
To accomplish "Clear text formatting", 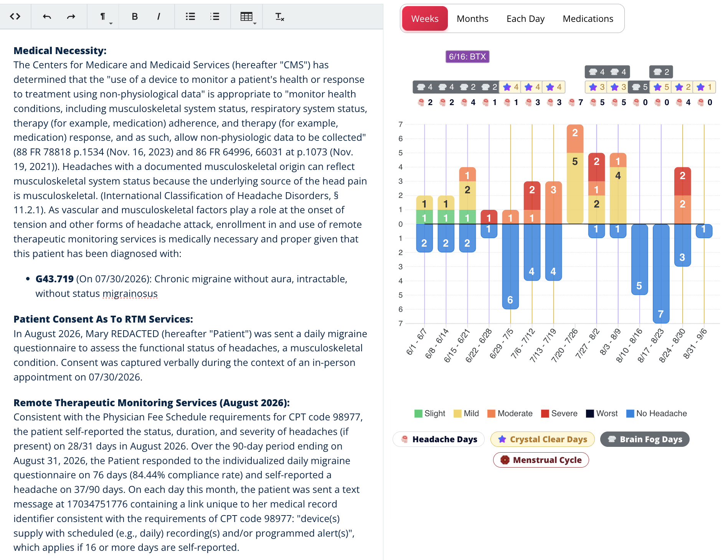I will tap(280, 16).
